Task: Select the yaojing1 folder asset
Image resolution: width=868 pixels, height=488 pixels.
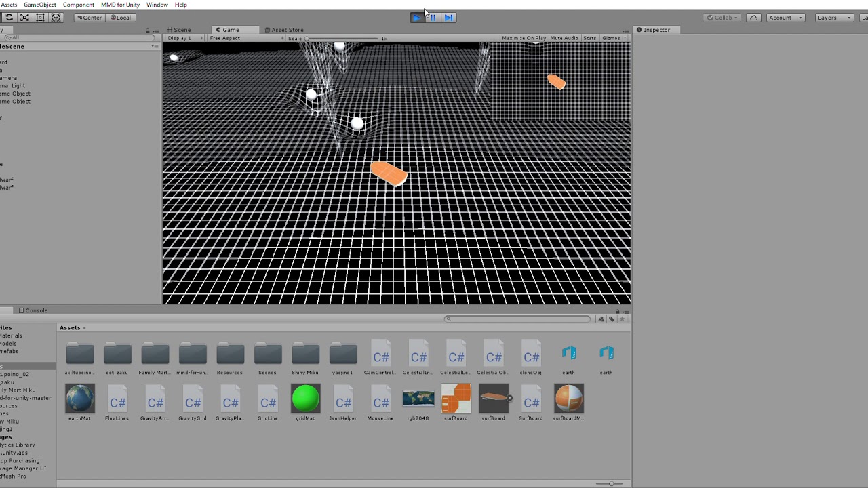Action: click(x=342, y=359)
